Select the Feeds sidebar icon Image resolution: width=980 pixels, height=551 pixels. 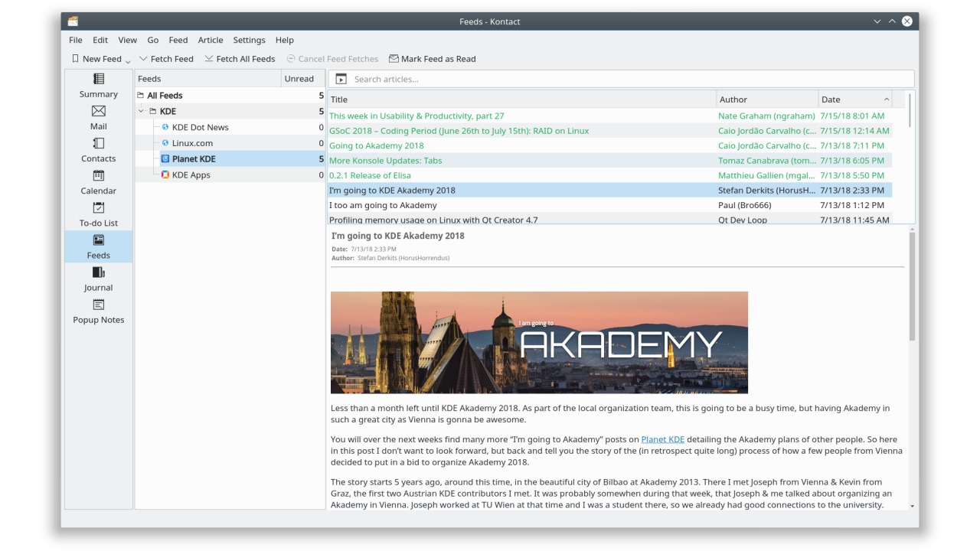tap(98, 246)
